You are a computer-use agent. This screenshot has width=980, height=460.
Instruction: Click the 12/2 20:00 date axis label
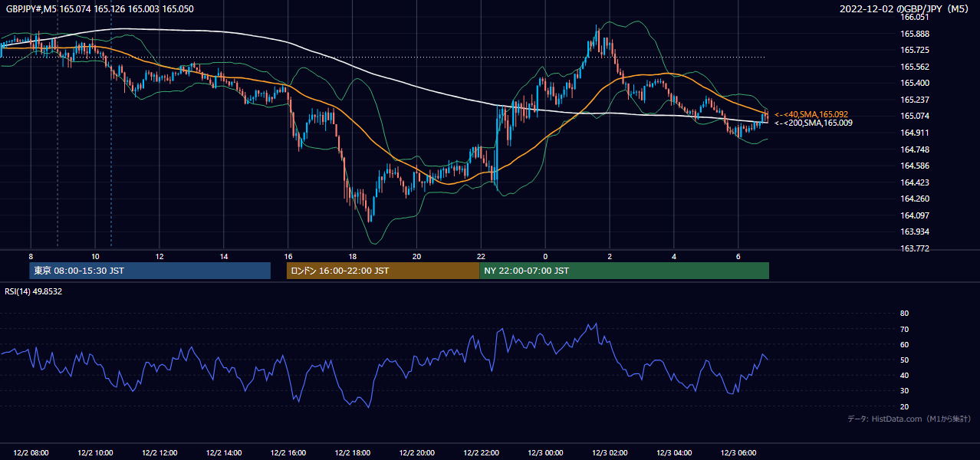[417, 452]
